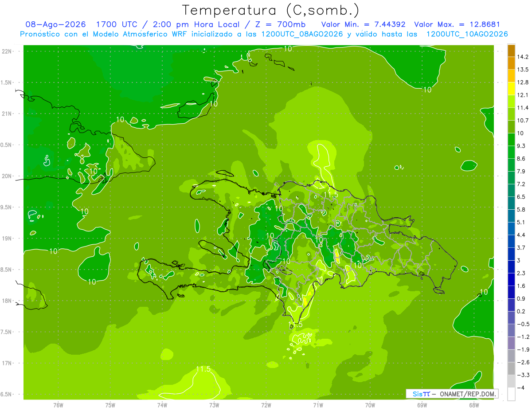Click the "-4" color bar value
Viewport: 532px width, 411px height.
tap(521, 388)
